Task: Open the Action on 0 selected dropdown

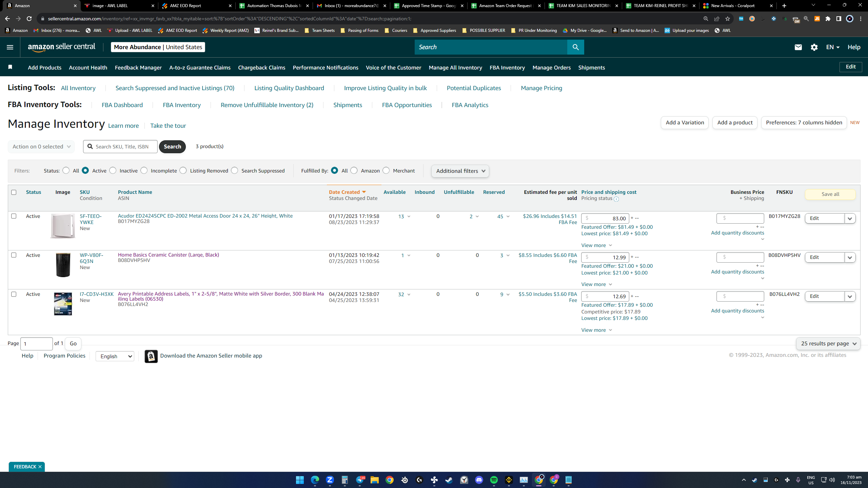Action: point(41,146)
